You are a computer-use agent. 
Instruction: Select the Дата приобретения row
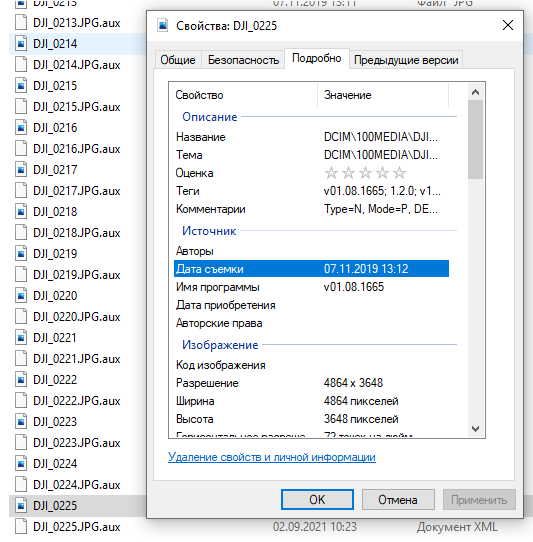[311, 305]
